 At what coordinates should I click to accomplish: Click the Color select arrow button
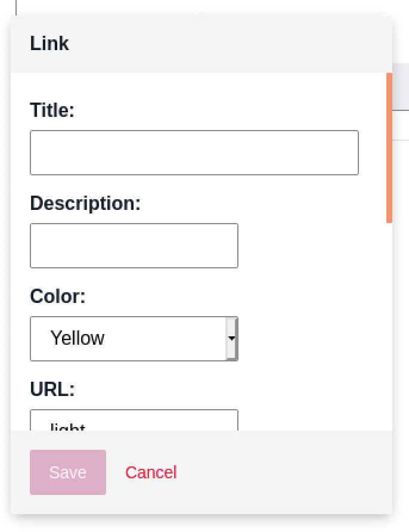(232, 339)
